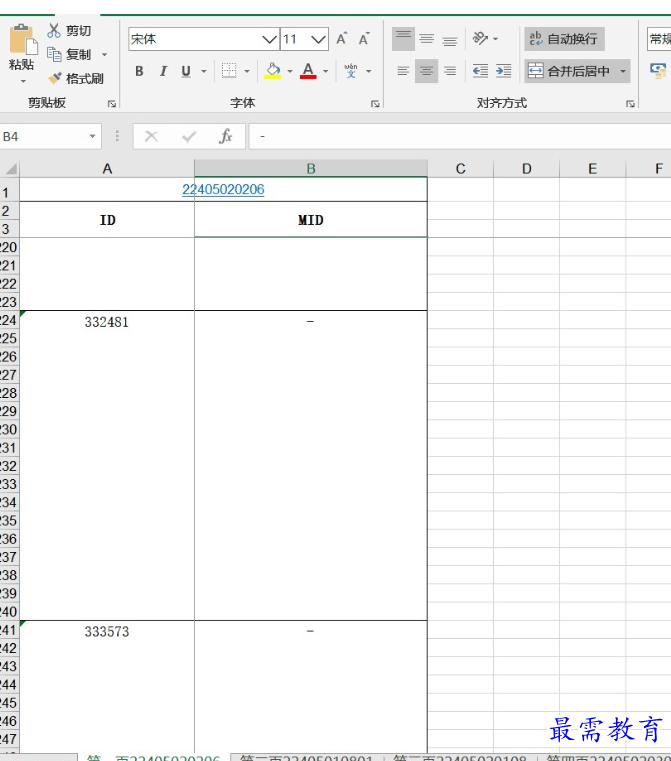Screen dimensions: 671x761
Task: Select row 224 header
Action: click(x=9, y=320)
